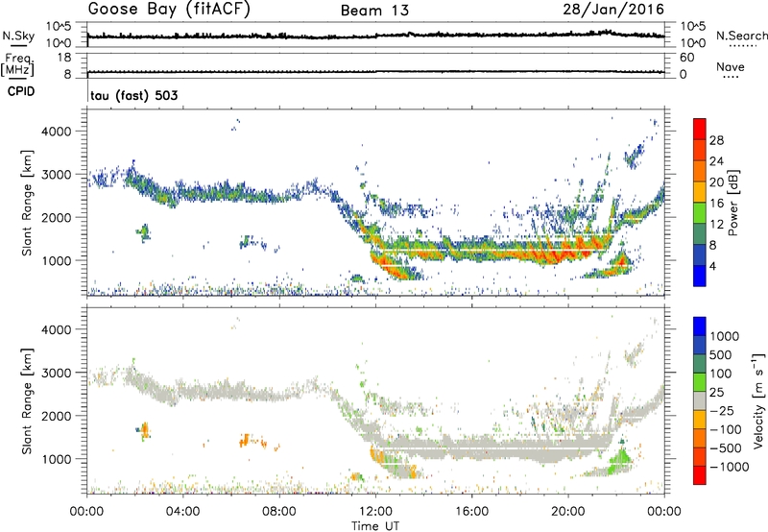Select the top blue segment of the velocity color bar

(x=700, y=326)
